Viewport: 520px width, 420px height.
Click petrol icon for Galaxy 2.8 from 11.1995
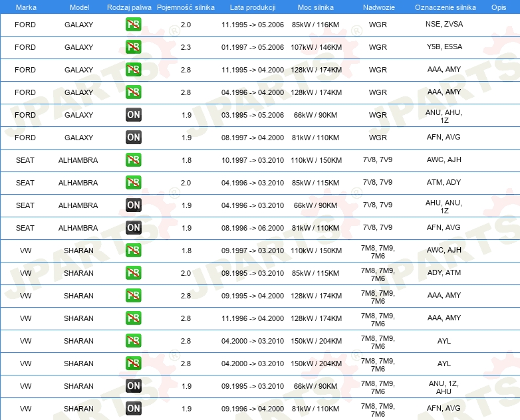pos(133,70)
